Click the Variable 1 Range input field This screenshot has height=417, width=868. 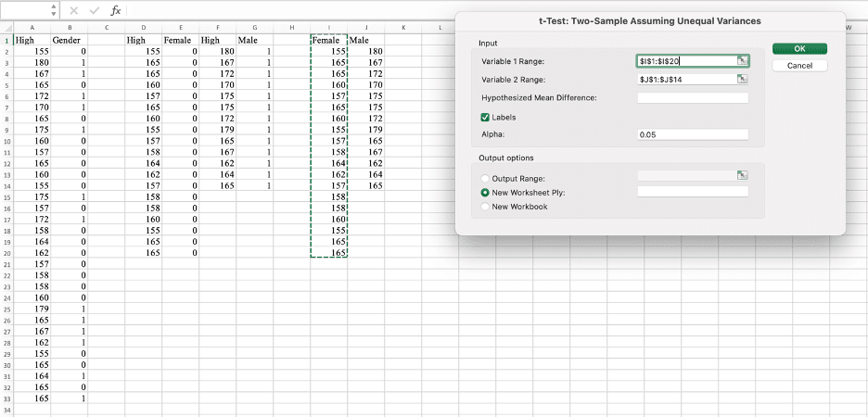(x=685, y=61)
